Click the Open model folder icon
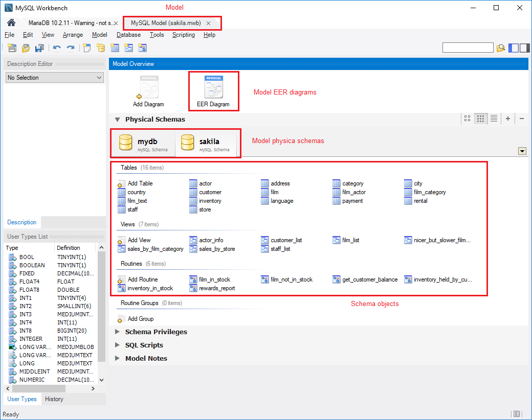 pyautogui.click(x=26, y=48)
